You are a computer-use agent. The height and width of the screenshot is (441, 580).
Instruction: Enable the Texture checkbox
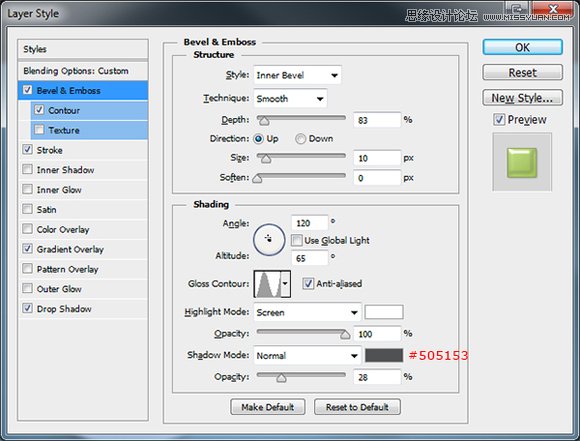tap(39, 130)
